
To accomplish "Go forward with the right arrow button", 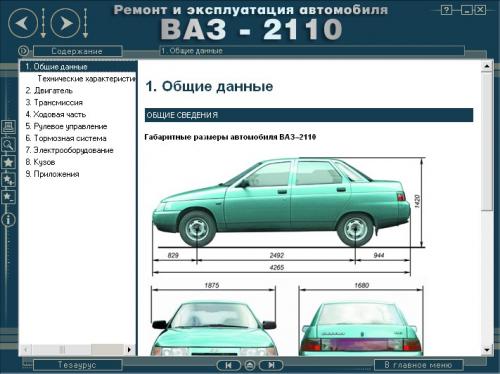I will pos(65,23).
